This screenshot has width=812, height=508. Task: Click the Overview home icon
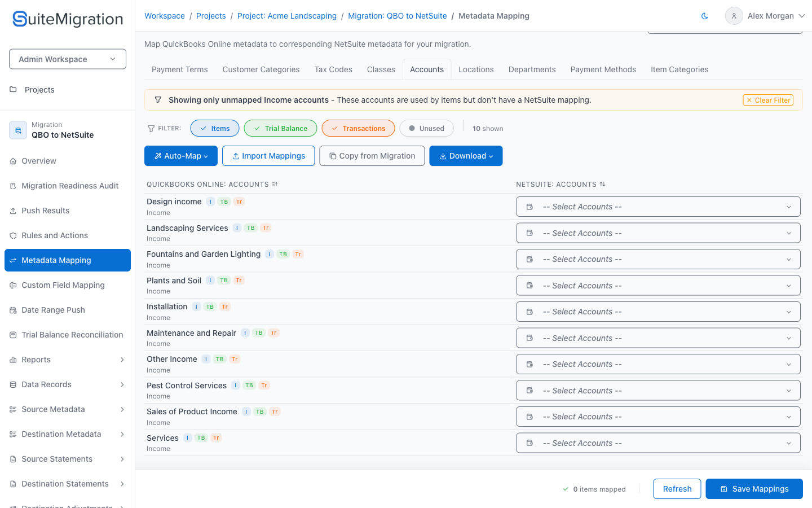coord(13,161)
